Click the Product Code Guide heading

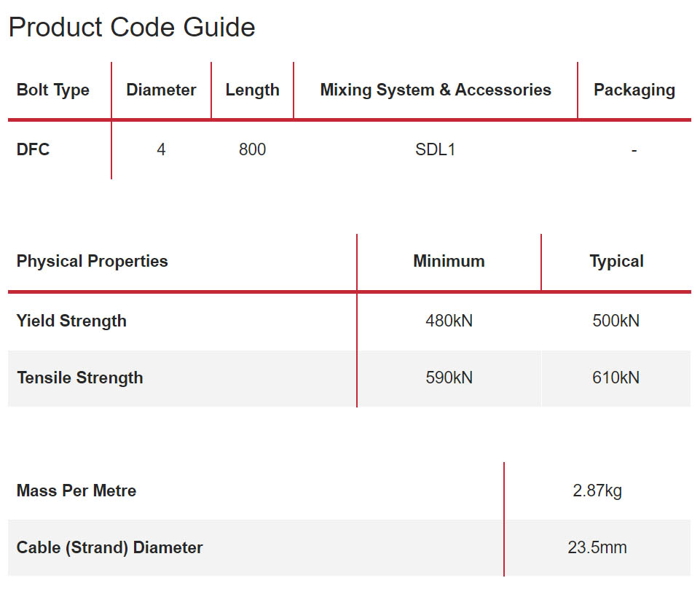132,28
